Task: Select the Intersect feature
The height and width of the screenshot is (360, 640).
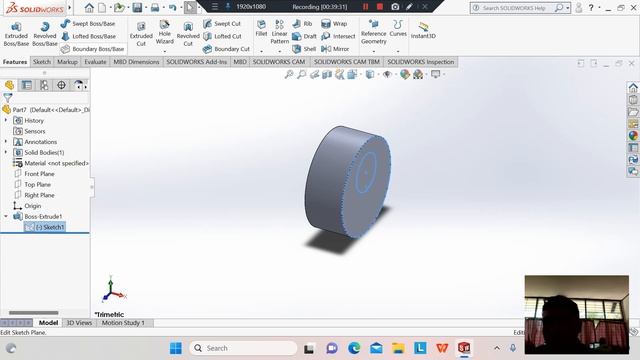Action: coord(338,36)
